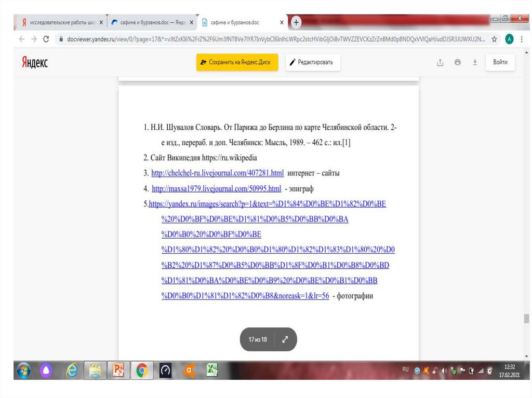The height and width of the screenshot is (398, 532).
Task: Switch to Chrome in taskbar
Action: click(142, 370)
